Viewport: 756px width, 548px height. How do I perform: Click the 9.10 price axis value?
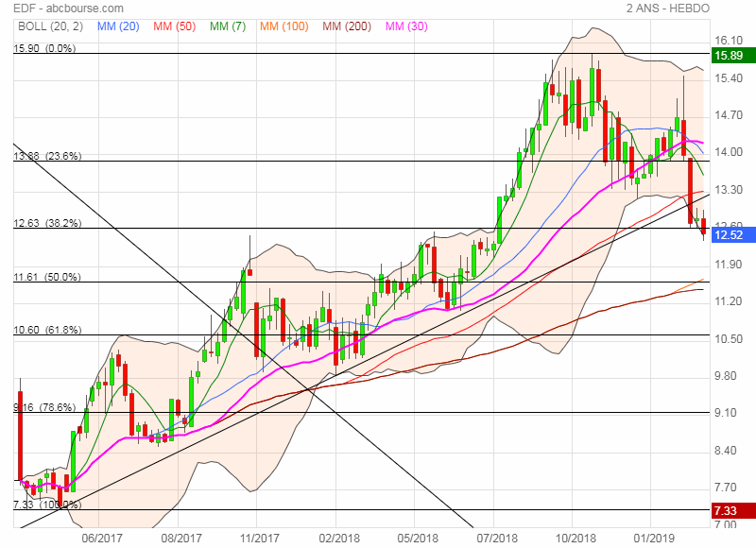(x=725, y=413)
